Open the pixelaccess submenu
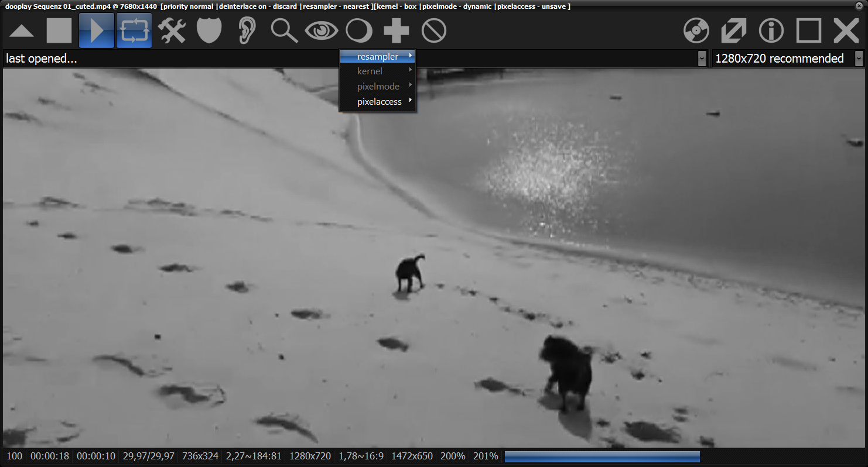The image size is (868, 467). [x=379, y=102]
